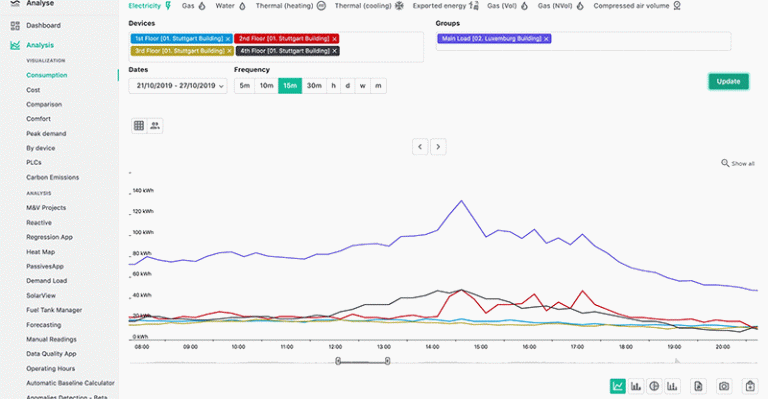Remove 1st Floor device tag
This screenshot has height=399, width=768.
click(x=228, y=39)
